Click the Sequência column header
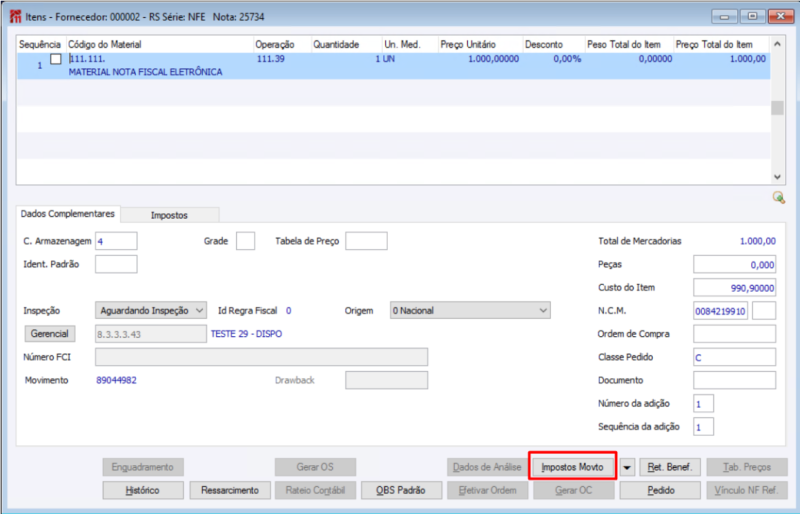The width and height of the screenshot is (800, 514). click(x=41, y=44)
